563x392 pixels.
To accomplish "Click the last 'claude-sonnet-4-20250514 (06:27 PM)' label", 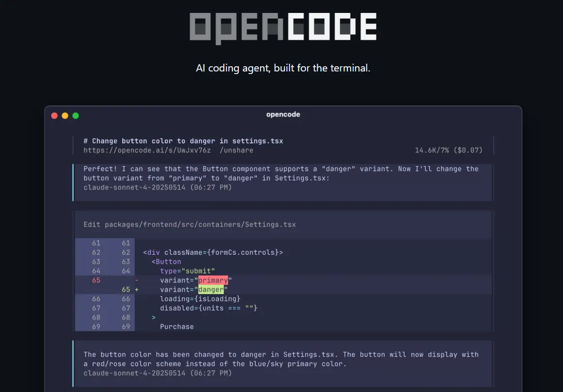I will coord(157,373).
